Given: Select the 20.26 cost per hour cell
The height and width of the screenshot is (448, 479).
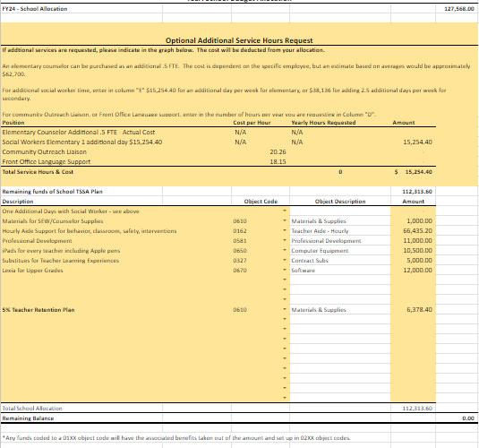Looking at the screenshot, I should click(x=278, y=151).
